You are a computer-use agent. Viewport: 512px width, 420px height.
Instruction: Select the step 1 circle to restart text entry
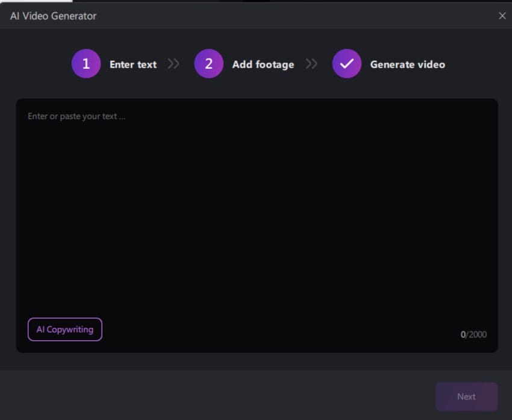[86, 64]
